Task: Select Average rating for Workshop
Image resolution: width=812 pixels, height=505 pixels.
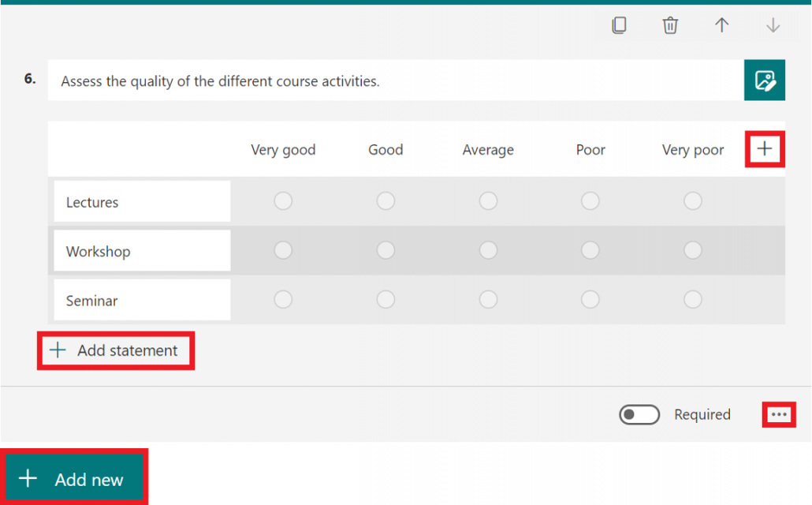Action: [x=488, y=249]
